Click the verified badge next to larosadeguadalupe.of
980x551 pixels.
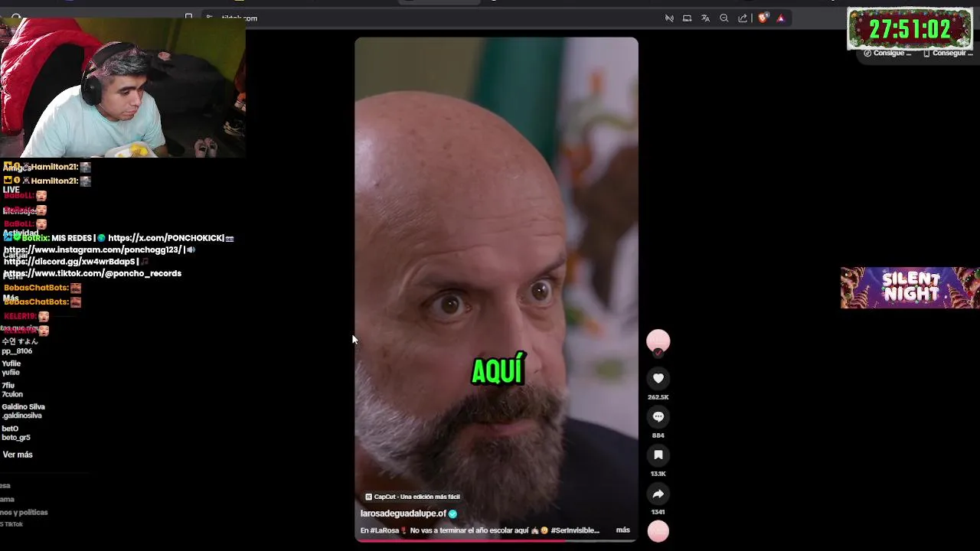click(x=452, y=514)
